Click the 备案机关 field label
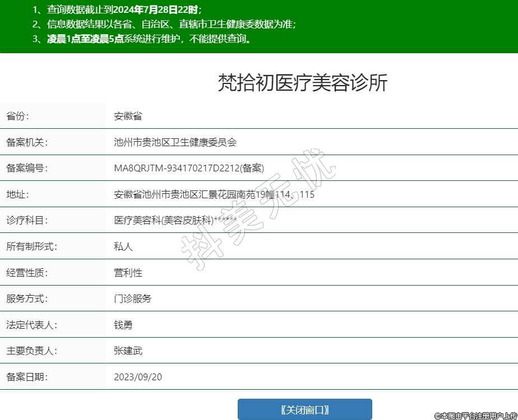Image resolution: width=518 pixels, height=420 pixels. pyautogui.click(x=27, y=142)
